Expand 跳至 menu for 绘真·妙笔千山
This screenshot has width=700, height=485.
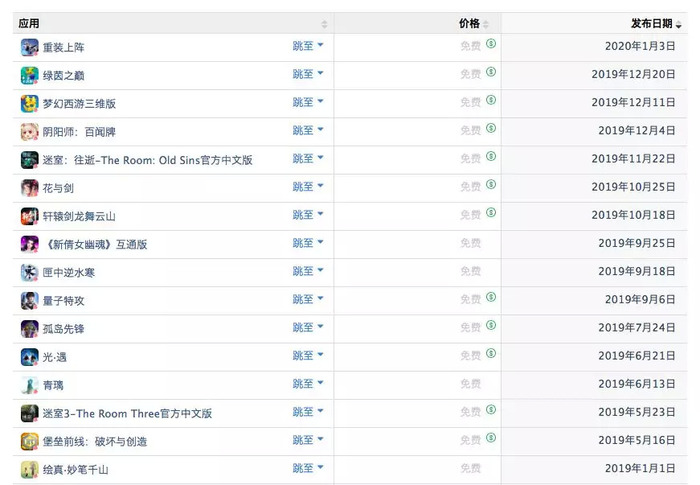tap(308, 468)
